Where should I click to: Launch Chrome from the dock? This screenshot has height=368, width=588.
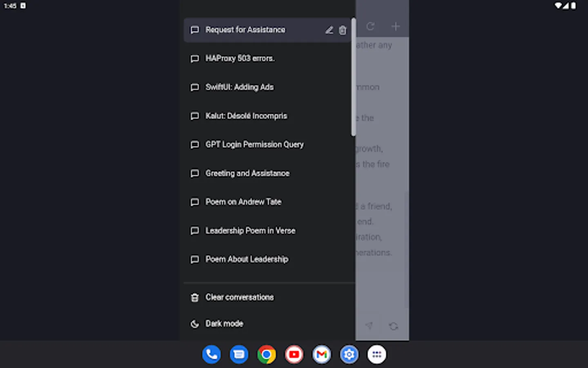[267, 355]
